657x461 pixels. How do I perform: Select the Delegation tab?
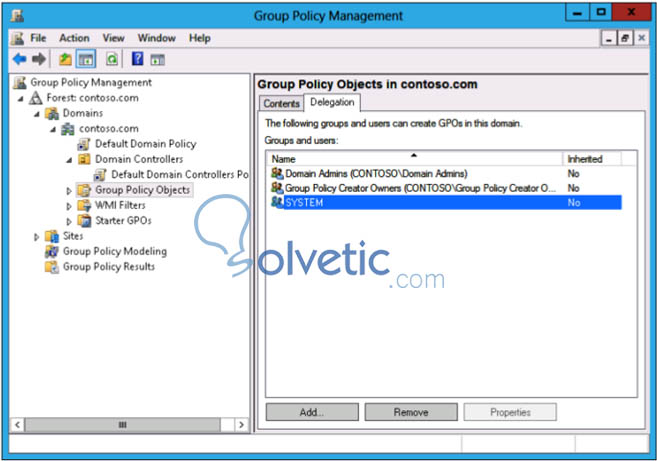coord(332,102)
